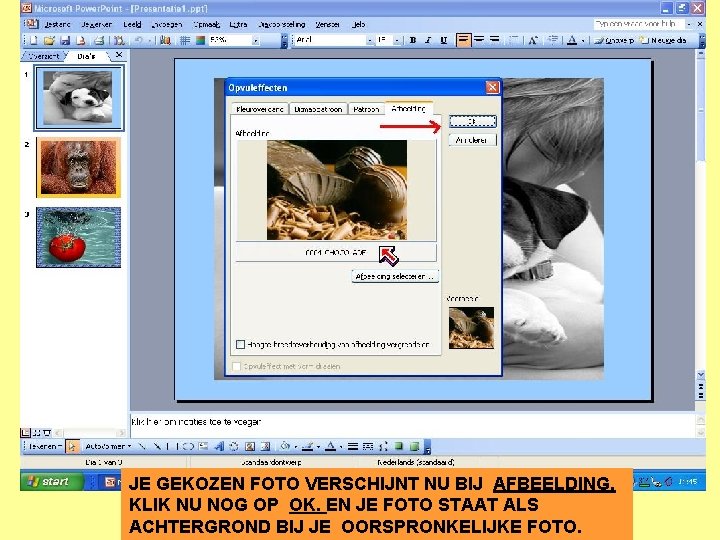Switch to the Bitmappatroon tab
The height and width of the screenshot is (540, 720).
318,109
